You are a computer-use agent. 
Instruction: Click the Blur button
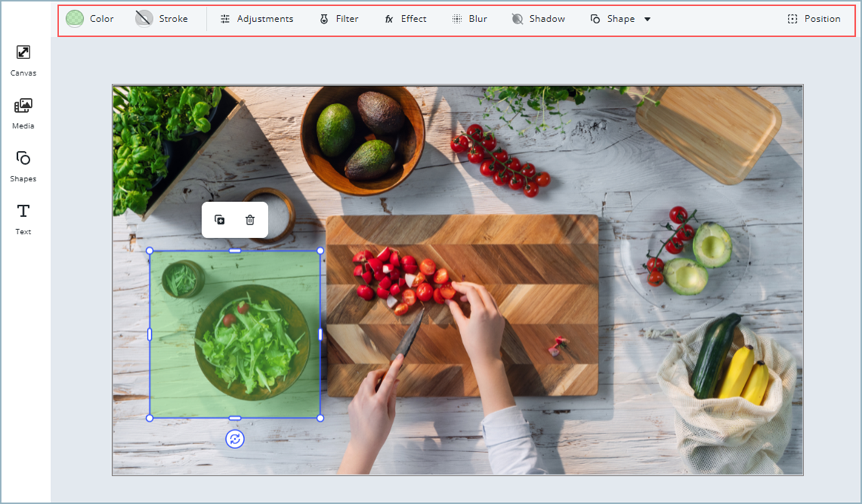469,19
